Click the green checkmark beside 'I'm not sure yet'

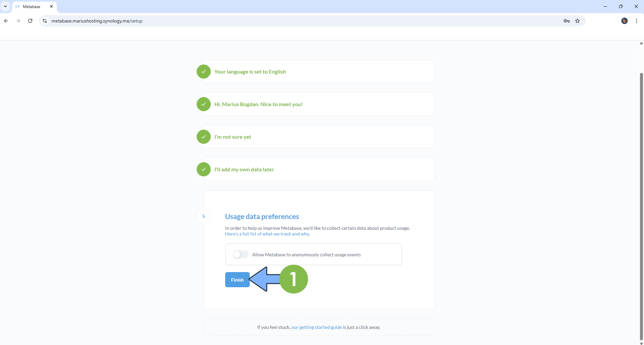coord(203,137)
